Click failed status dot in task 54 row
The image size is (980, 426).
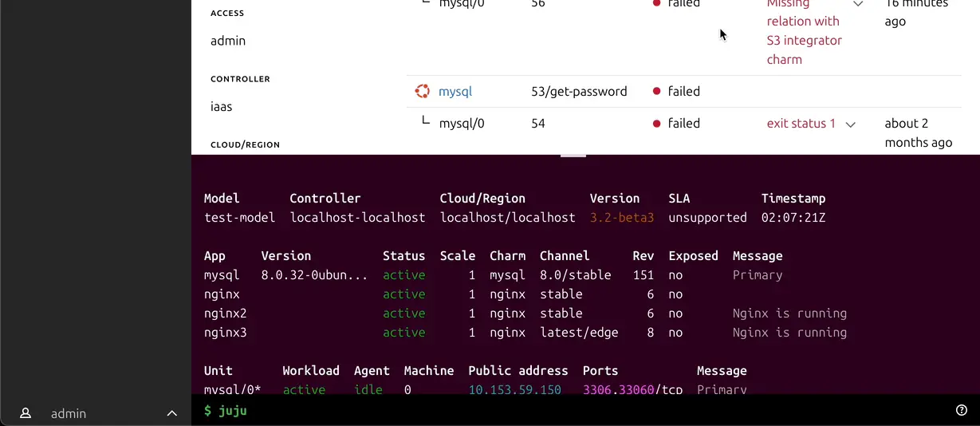click(657, 124)
